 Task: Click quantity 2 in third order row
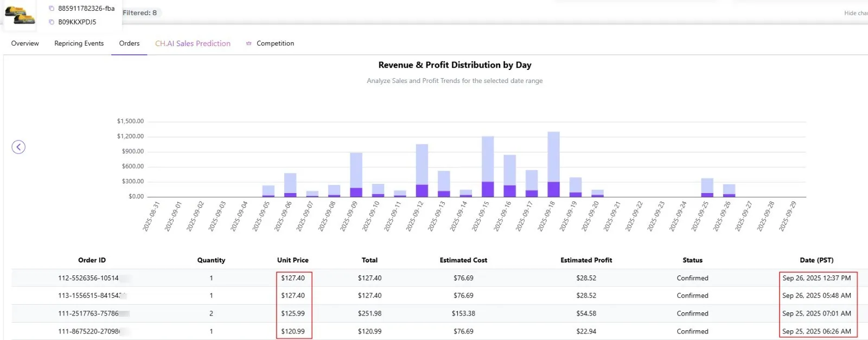211,313
